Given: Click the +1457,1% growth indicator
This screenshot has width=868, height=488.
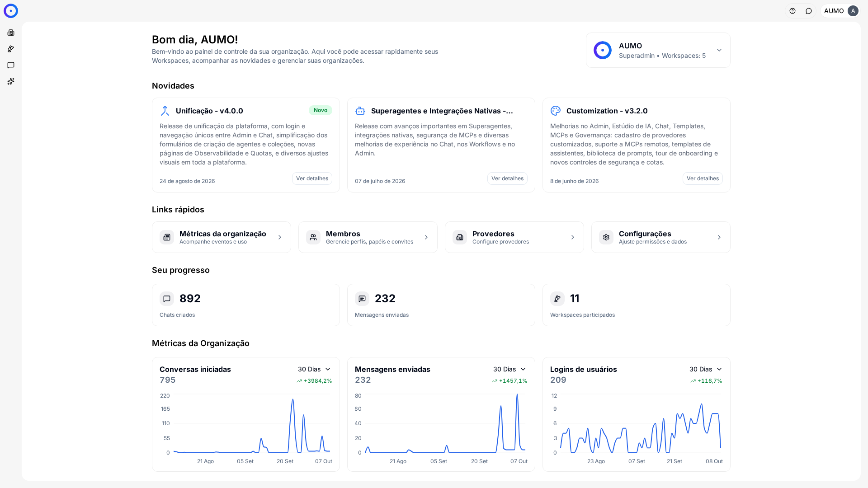Looking at the screenshot, I should [x=509, y=381].
